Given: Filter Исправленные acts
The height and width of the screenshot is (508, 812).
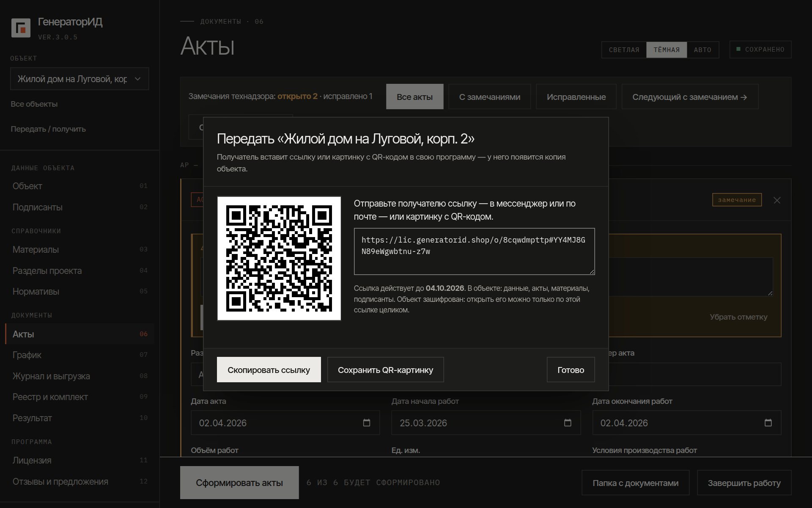Looking at the screenshot, I should pyautogui.click(x=576, y=97).
